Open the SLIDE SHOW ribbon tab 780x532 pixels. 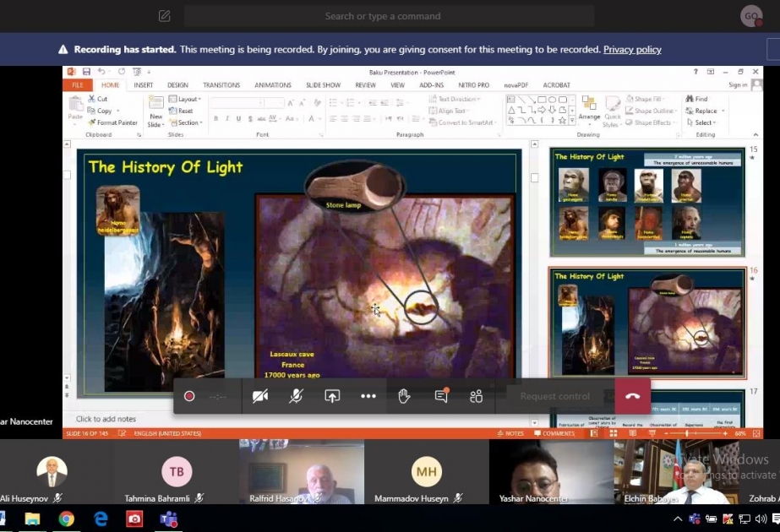coord(323,85)
